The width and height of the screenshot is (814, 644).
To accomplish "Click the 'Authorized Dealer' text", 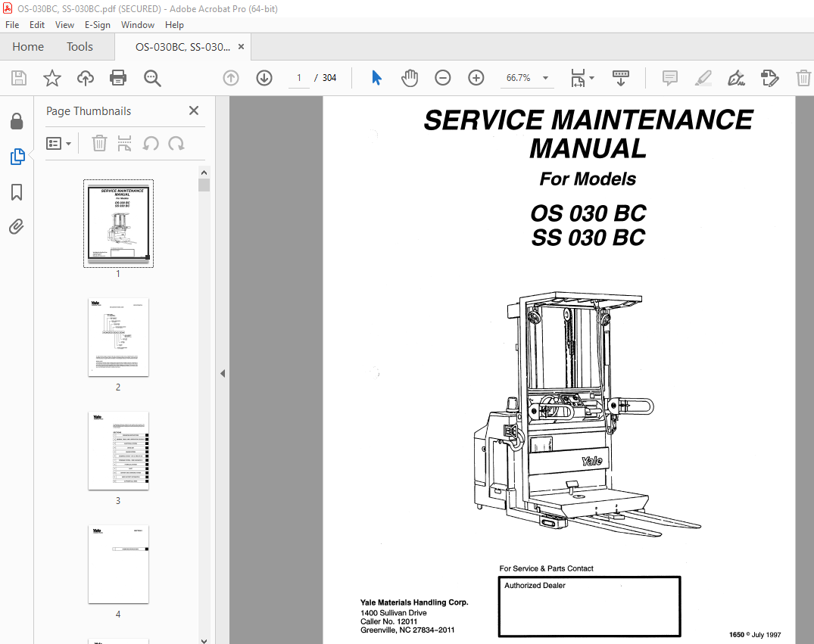I will (535, 586).
